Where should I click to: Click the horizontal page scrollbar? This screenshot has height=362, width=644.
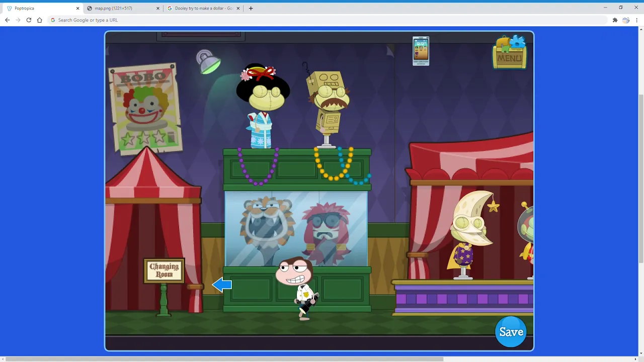pos(224,359)
